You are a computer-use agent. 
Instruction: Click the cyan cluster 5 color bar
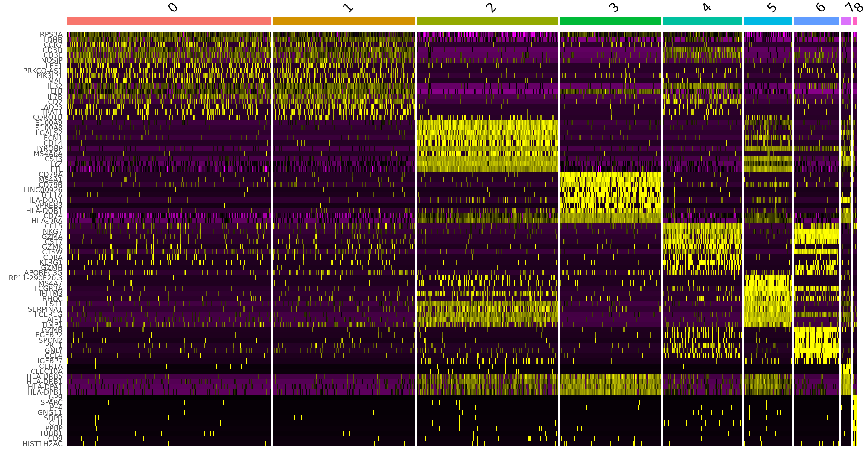pyautogui.click(x=768, y=21)
